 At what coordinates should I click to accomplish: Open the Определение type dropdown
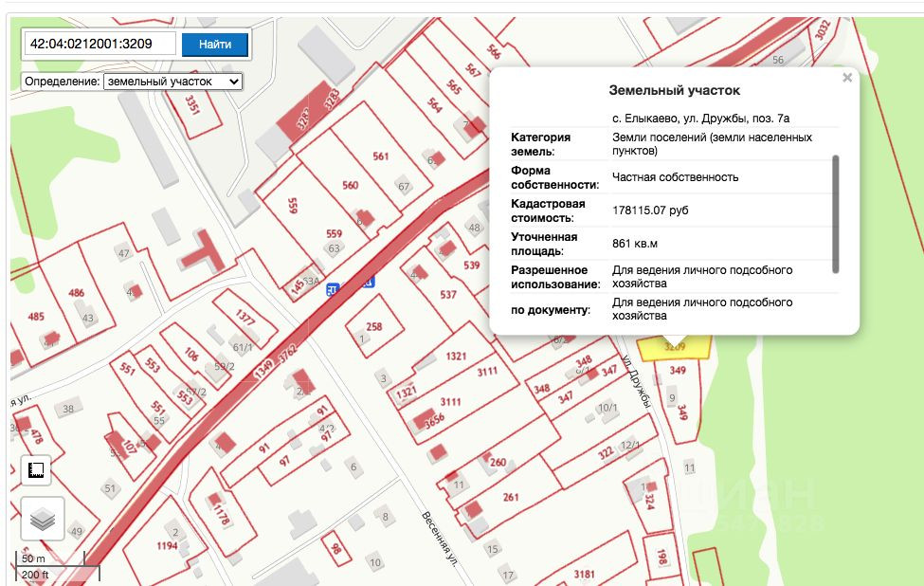(x=172, y=82)
